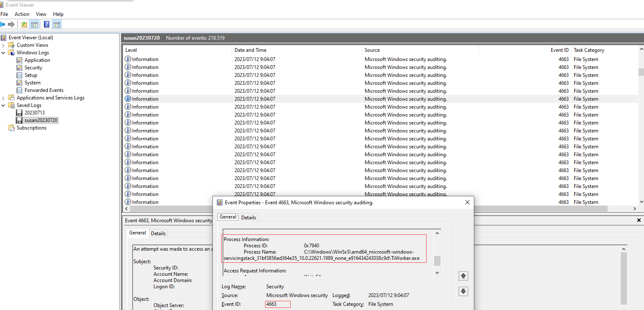The height and width of the screenshot is (310, 644).
Task: Click the Up One Level toolbar icon
Action: click(24, 24)
